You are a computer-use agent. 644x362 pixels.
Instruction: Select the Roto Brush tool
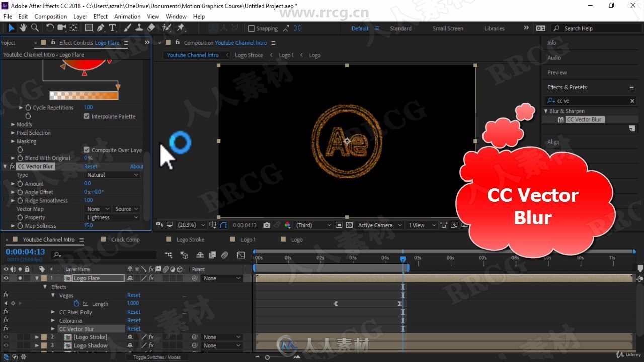coord(166,28)
